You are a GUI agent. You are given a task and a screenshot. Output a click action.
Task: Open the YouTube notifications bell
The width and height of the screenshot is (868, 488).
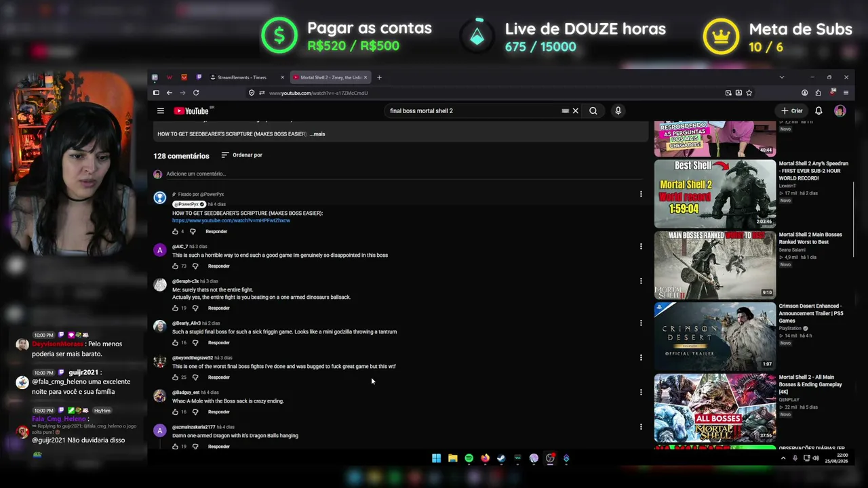818,111
